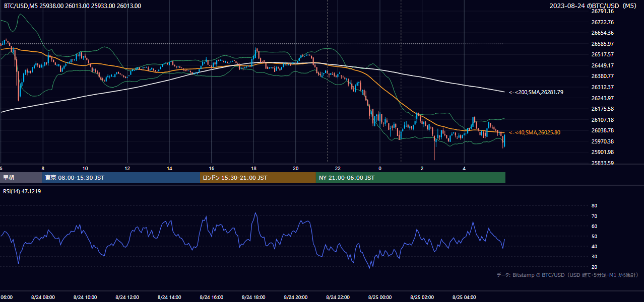The width and height of the screenshot is (644, 302).
Task: Click the BTC/USD,M5 OHLC header text
Action: [73, 6]
